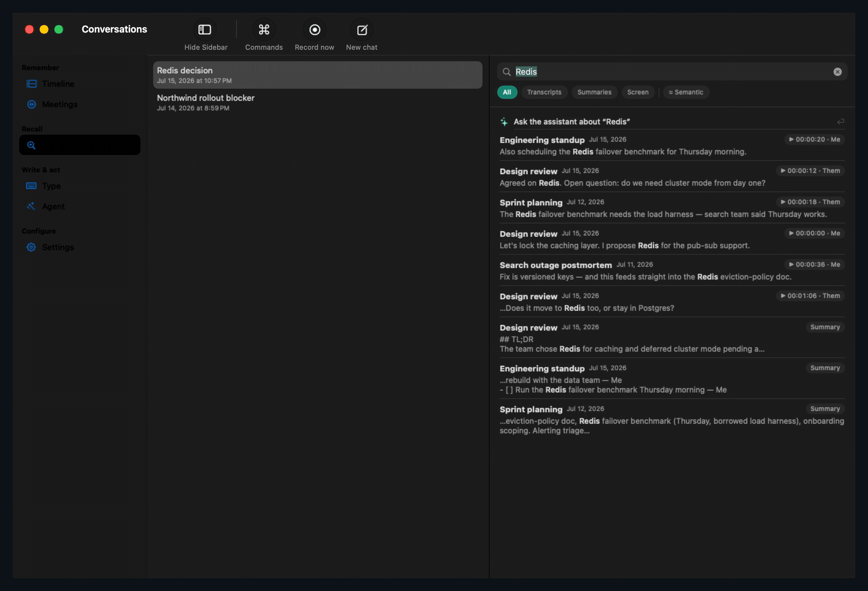Play Search outage postmortem clip at 00:00:36

coord(814,265)
